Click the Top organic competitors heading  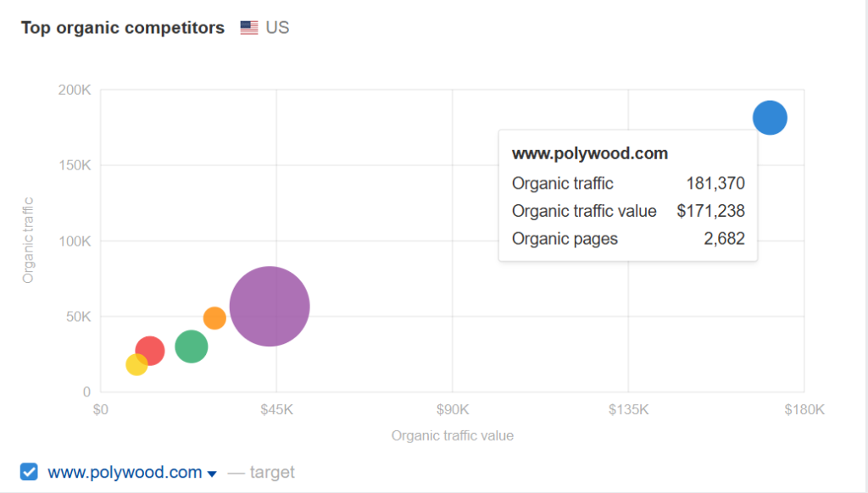pos(123,28)
